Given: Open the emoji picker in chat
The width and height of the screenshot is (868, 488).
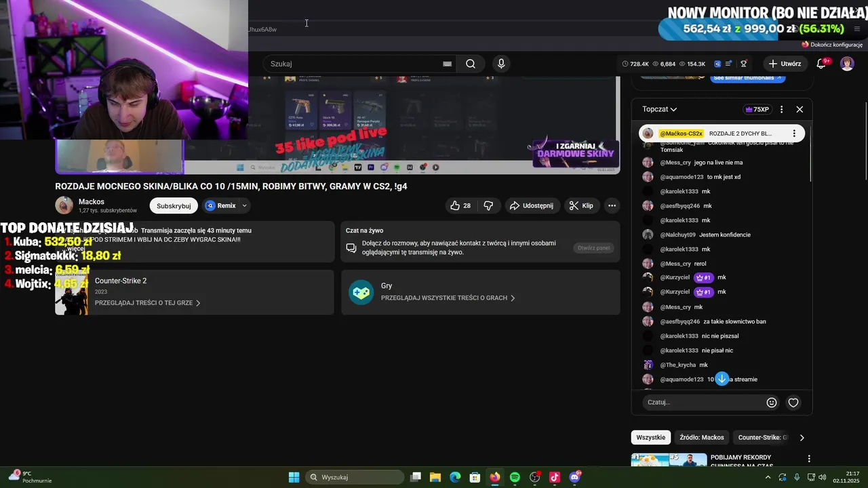Looking at the screenshot, I should pyautogui.click(x=772, y=403).
